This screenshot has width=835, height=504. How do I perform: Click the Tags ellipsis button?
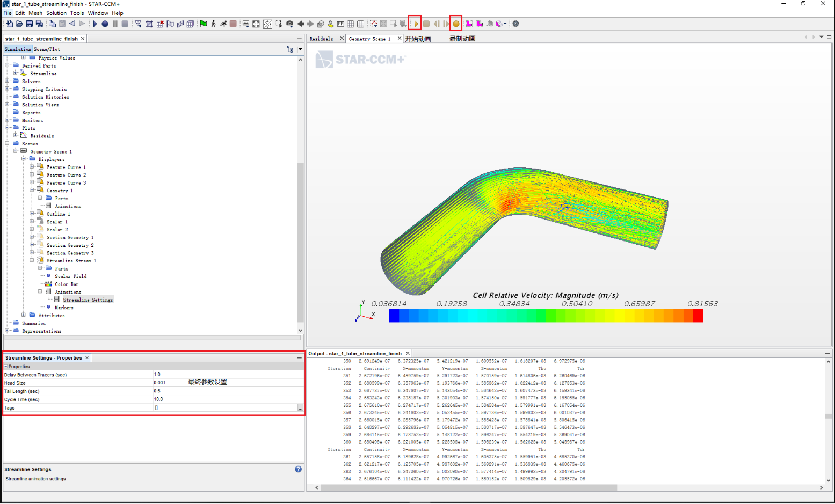pyautogui.click(x=301, y=407)
